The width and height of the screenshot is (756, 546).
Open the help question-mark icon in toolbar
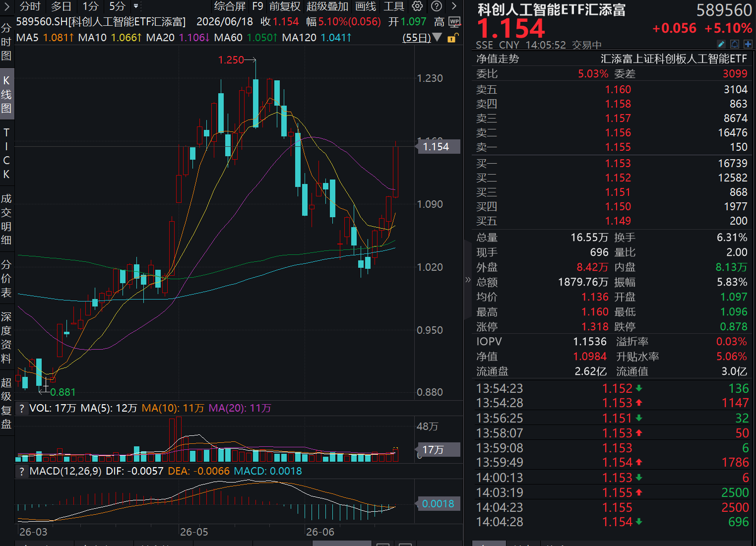(437, 6)
